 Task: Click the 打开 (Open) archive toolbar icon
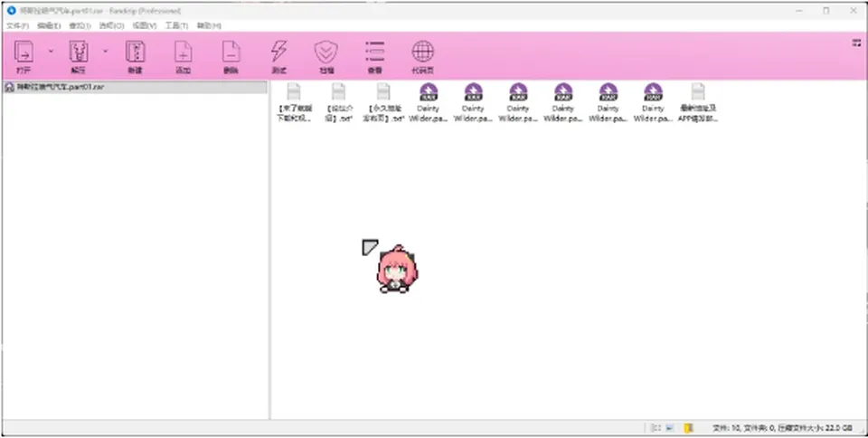click(x=24, y=56)
